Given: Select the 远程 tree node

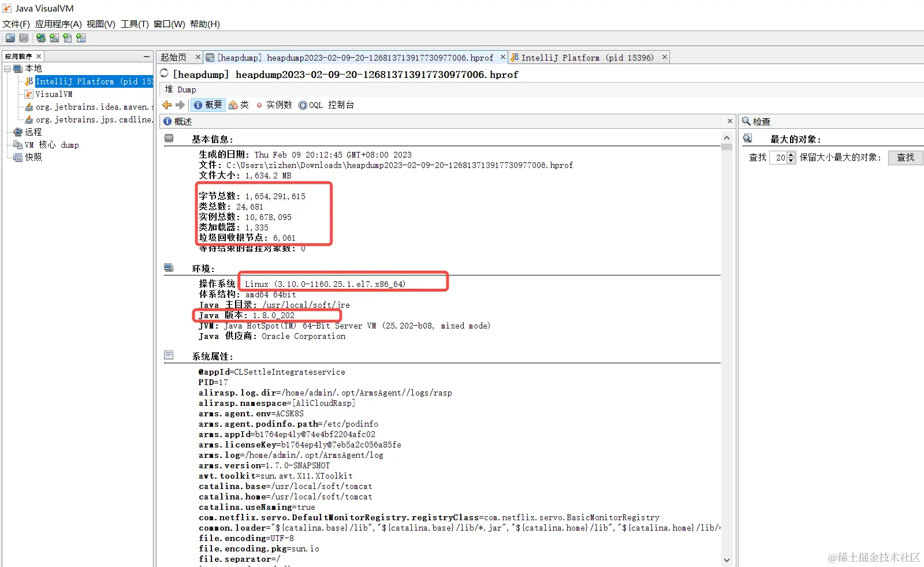Looking at the screenshot, I should tap(33, 132).
